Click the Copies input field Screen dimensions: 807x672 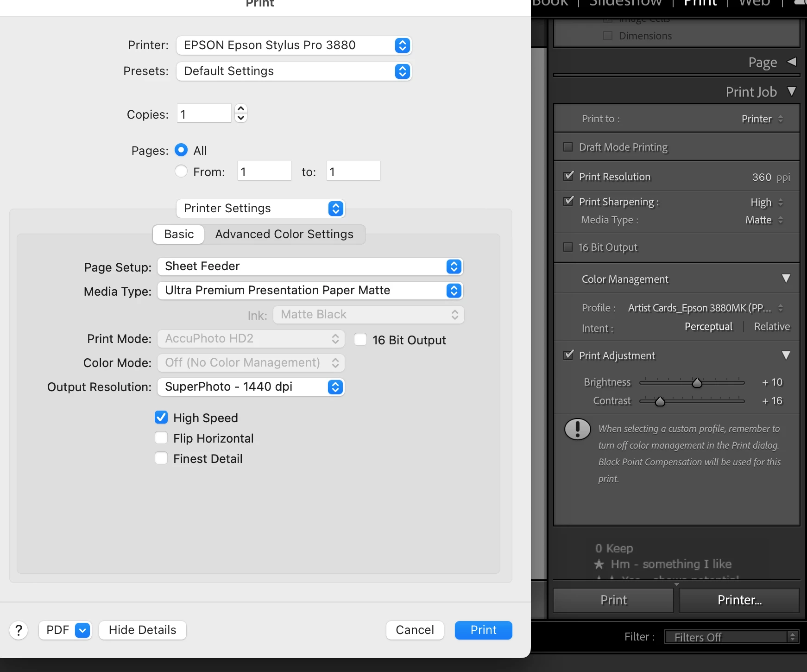tap(204, 114)
